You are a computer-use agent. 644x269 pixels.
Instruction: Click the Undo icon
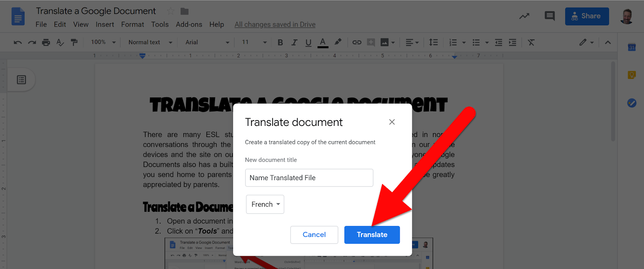[x=18, y=42]
